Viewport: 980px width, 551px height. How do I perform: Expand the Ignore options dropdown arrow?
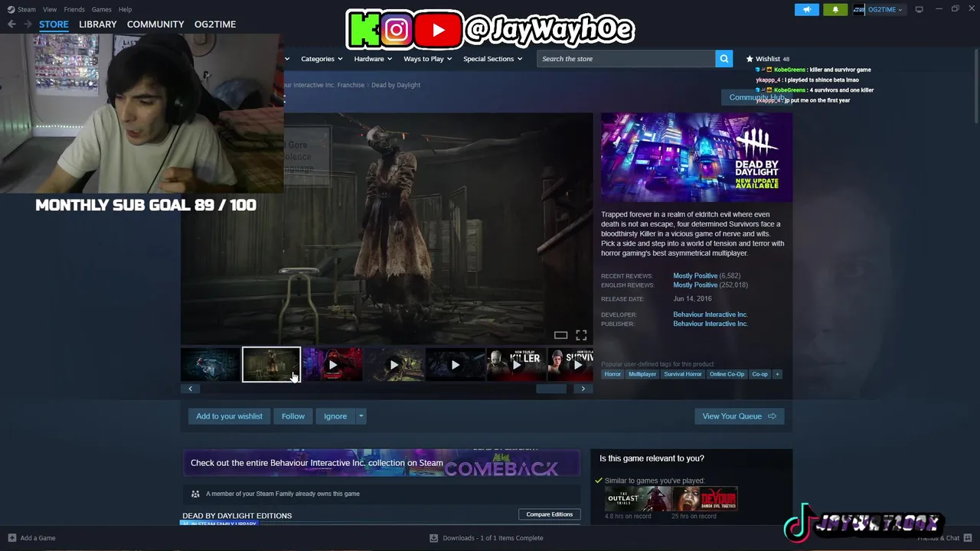click(x=361, y=416)
